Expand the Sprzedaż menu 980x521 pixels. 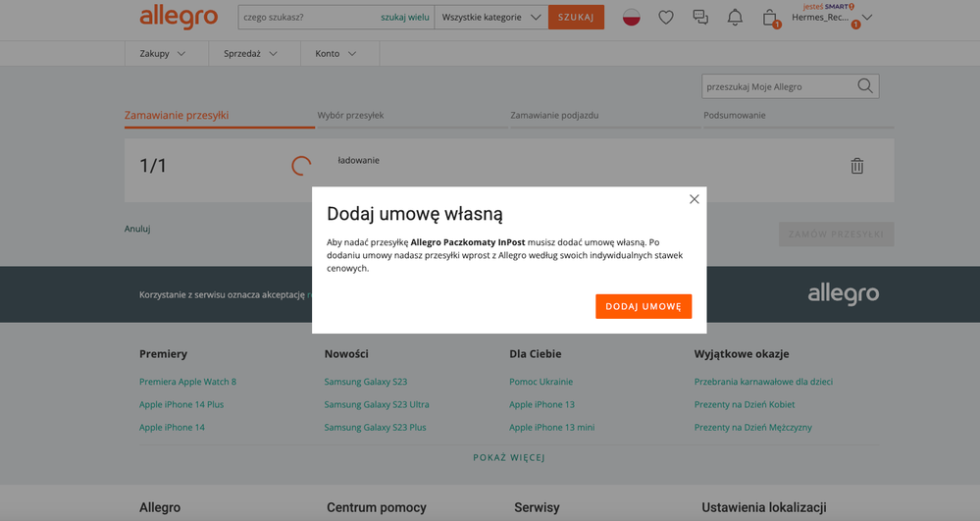pos(250,54)
